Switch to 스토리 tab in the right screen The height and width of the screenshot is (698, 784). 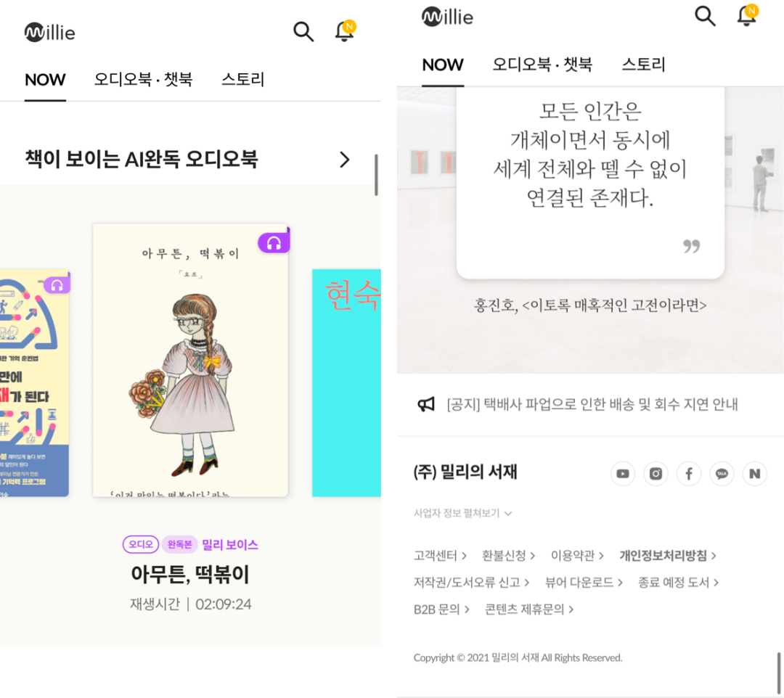click(643, 65)
